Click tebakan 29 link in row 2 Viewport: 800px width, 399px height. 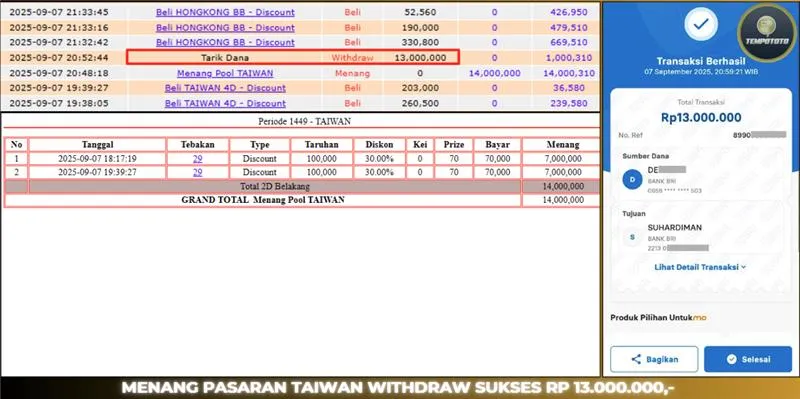tap(197, 172)
